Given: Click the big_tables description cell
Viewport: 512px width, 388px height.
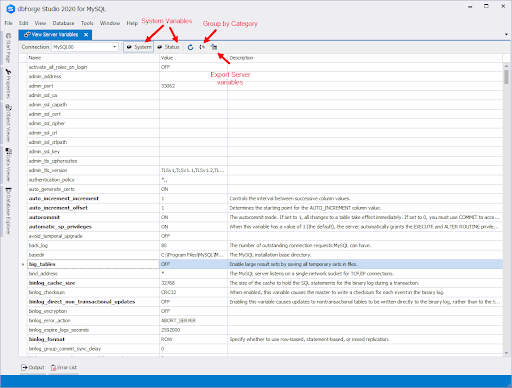Looking at the screenshot, I should pos(365,264).
